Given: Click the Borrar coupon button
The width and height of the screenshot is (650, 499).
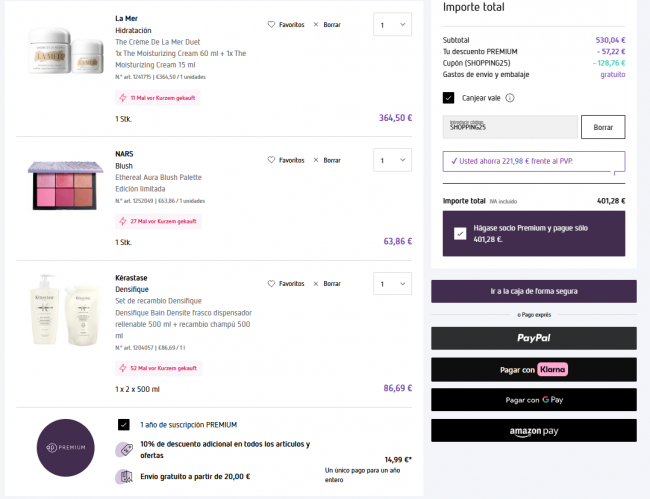Looking at the screenshot, I should [603, 127].
